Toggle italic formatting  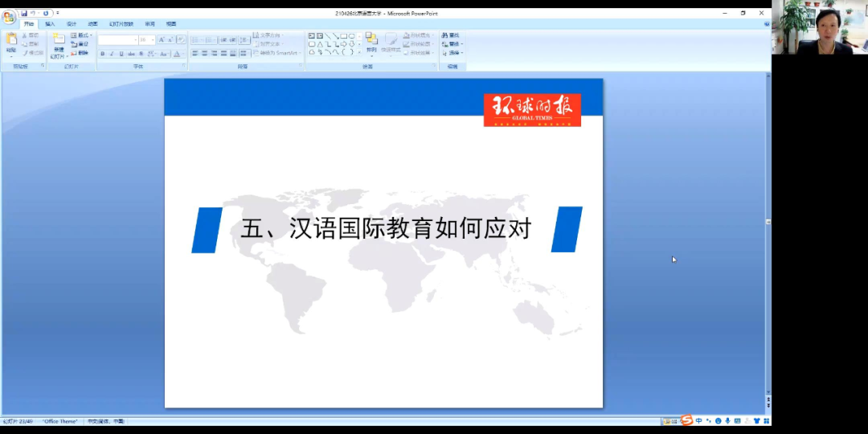point(112,54)
